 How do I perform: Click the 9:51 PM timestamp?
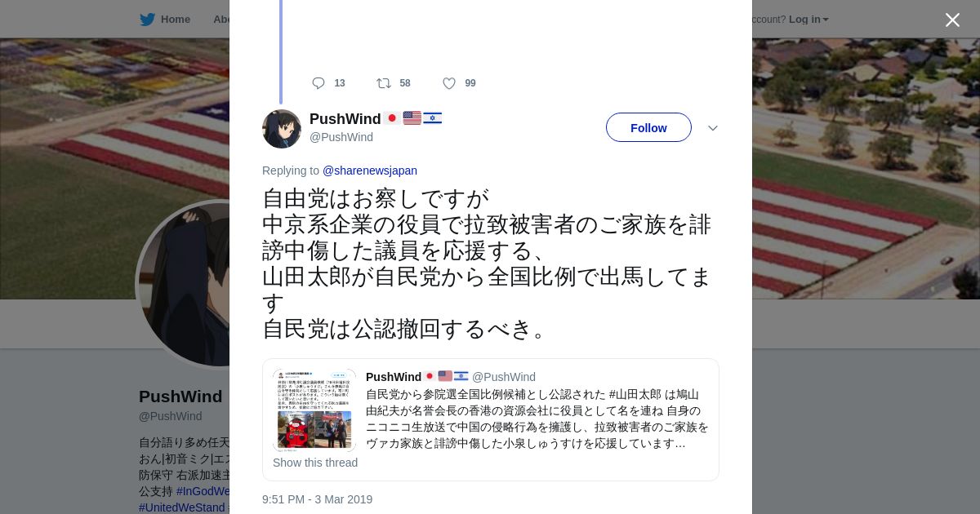(317, 499)
